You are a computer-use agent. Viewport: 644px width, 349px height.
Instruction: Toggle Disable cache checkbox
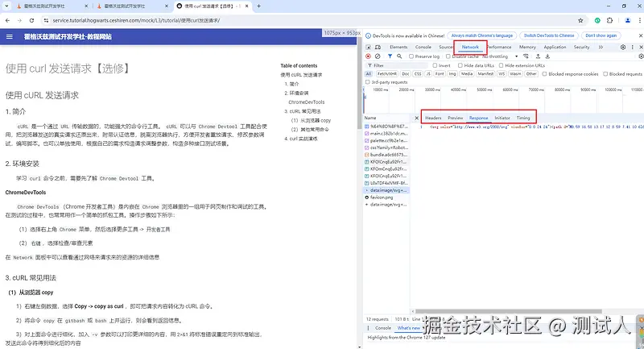[x=448, y=56]
